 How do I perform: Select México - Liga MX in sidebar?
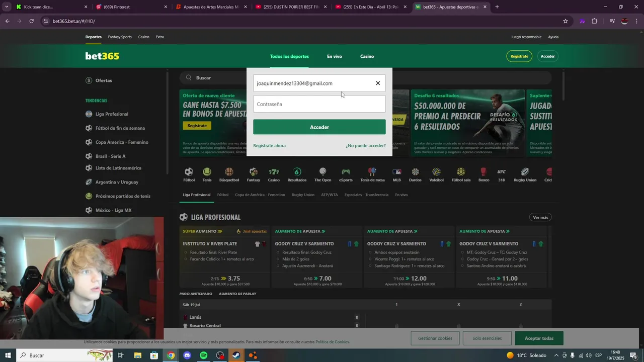(113, 210)
